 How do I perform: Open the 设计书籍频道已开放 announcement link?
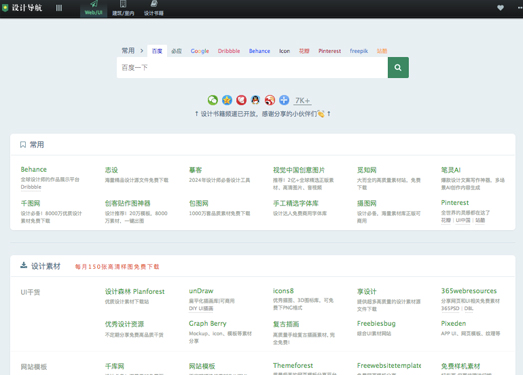[263, 114]
